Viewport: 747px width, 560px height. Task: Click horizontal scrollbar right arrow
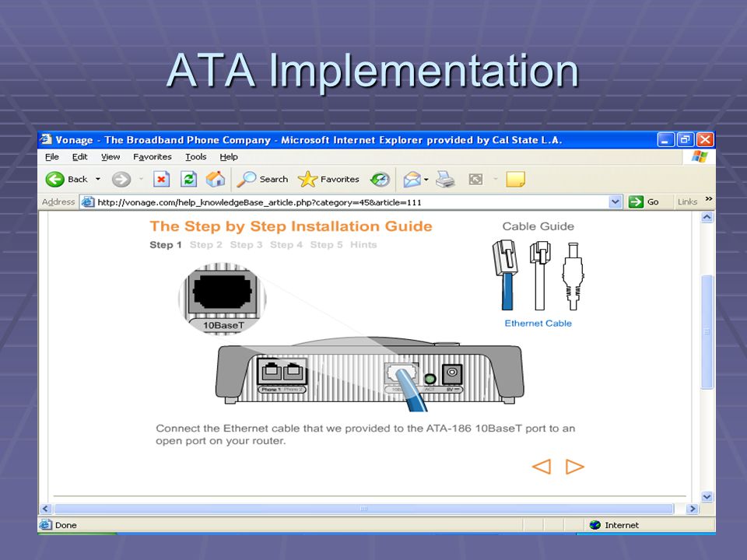click(x=693, y=509)
